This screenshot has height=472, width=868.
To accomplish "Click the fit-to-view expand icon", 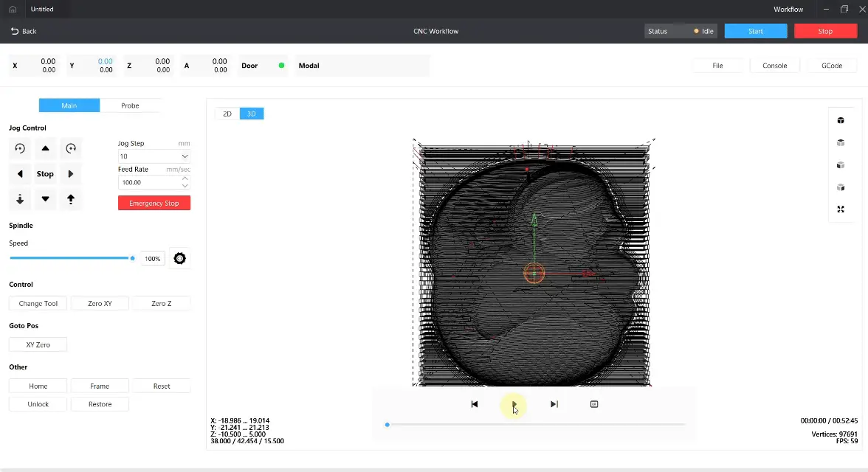I will pos(841,209).
